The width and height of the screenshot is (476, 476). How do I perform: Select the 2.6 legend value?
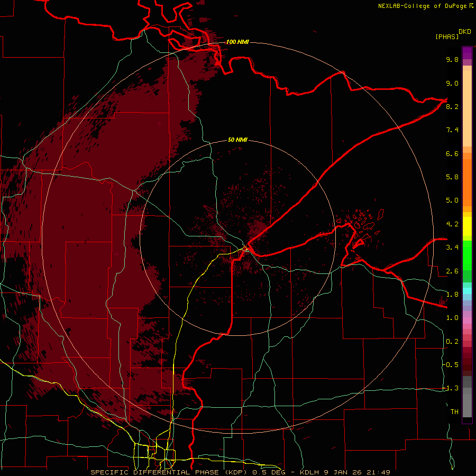click(x=452, y=271)
